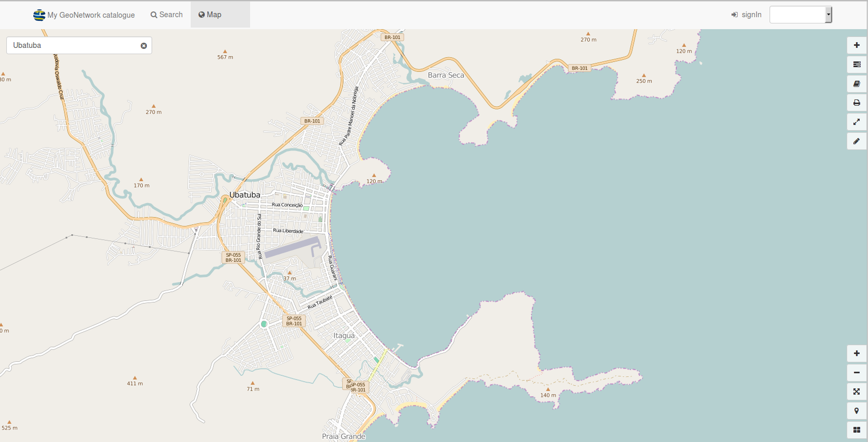This screenshot has height=442, width=868.
Task: Click the Ubatuba city label on map
Action: coord(245,195)
